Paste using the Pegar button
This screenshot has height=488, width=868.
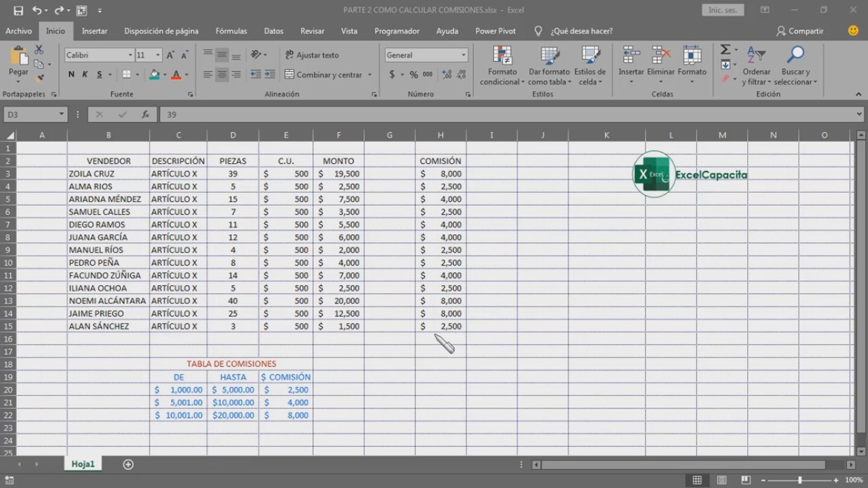(x=18, y=62)
